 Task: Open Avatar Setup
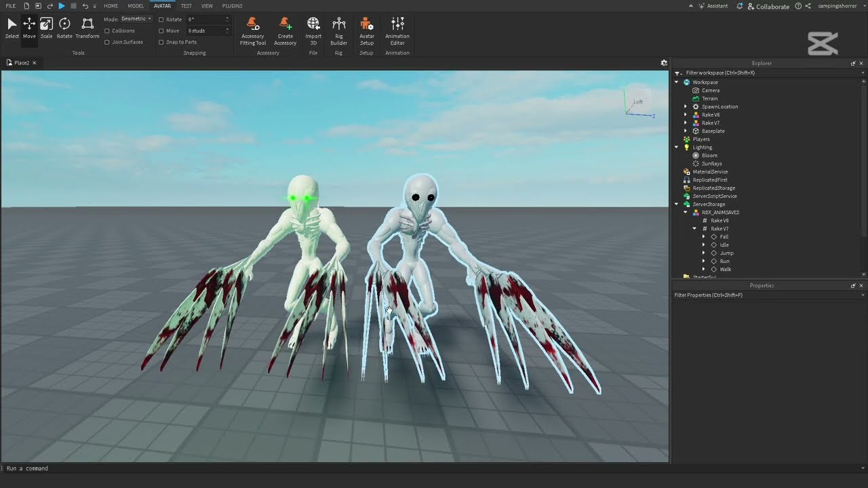[x=366, y=31]
